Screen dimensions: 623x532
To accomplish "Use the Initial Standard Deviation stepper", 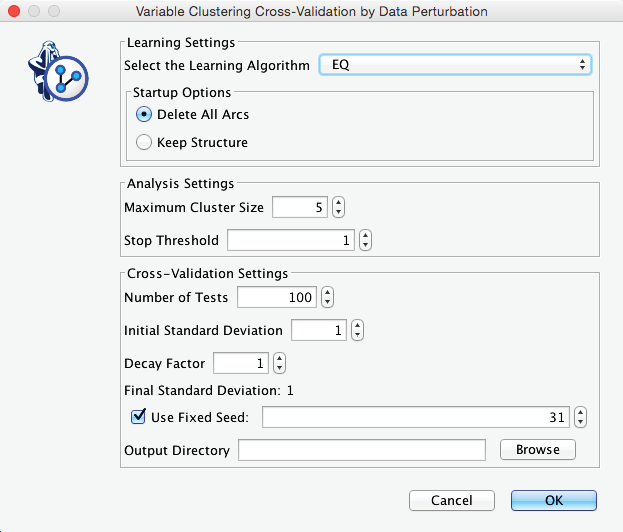I will pos(357,330).
